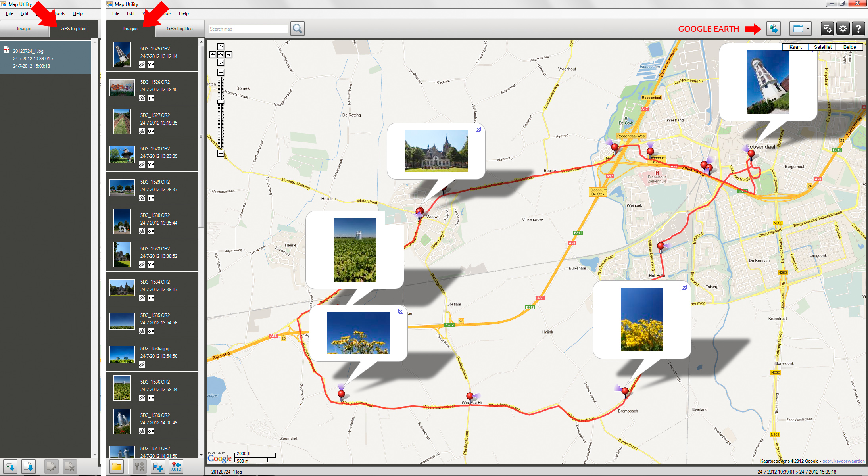
Task: Select Images tab in the log-list window
Action: pyautogui.click(x=24, y=29)
